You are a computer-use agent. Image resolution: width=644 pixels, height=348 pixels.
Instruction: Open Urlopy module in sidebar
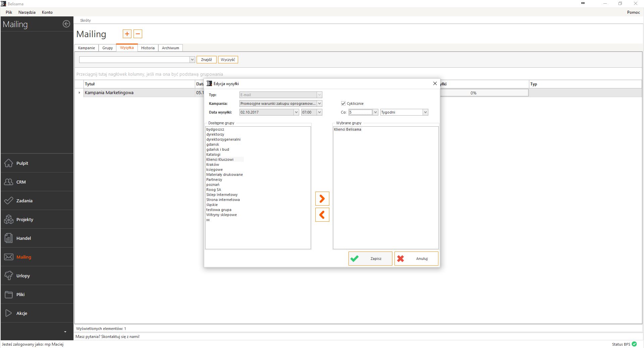[23, 276]
